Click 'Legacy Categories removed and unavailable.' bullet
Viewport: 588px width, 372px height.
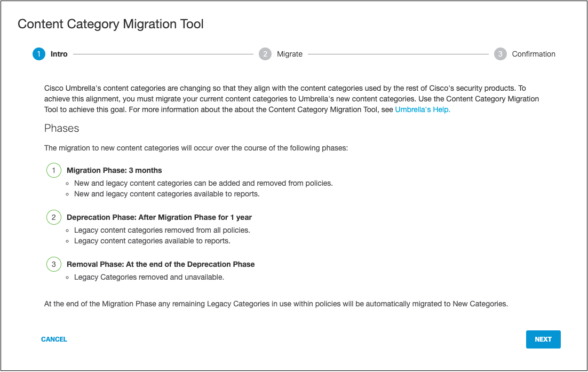pos(149,277)
